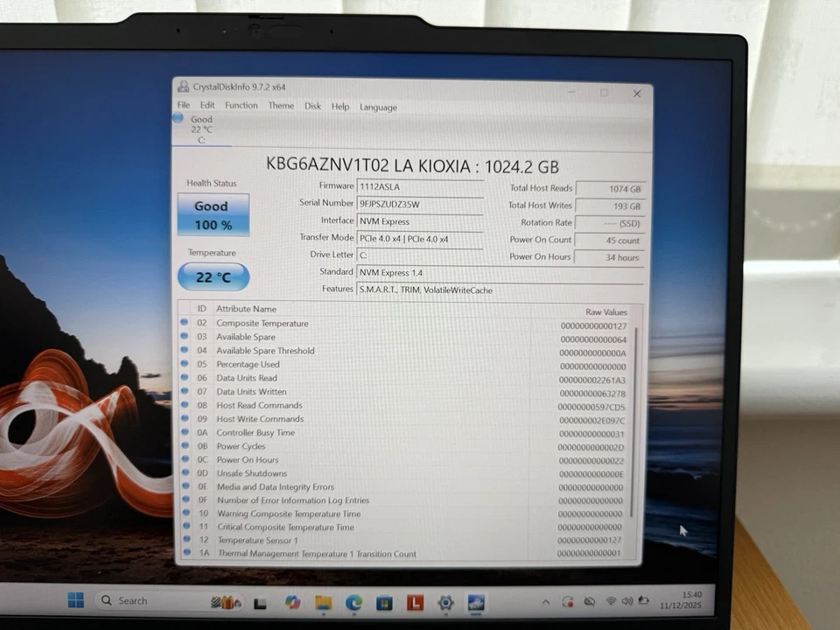
Task: Open the Help menu
Action: pos(340,107)
